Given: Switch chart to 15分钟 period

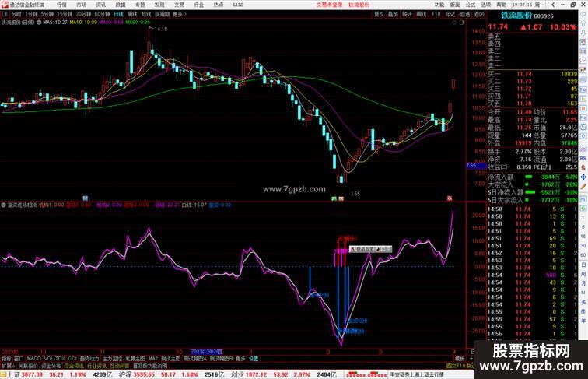Looking at the screenshot, I should pos(65,14).
